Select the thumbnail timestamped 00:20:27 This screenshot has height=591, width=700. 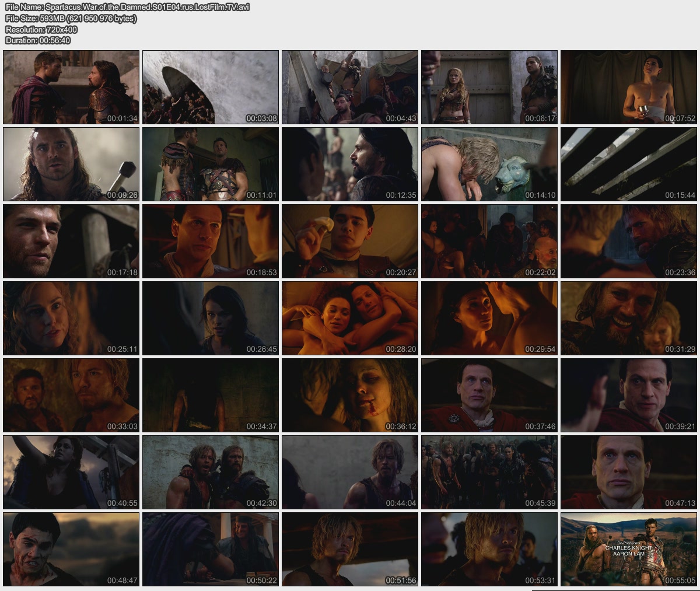tap(350, 241)
